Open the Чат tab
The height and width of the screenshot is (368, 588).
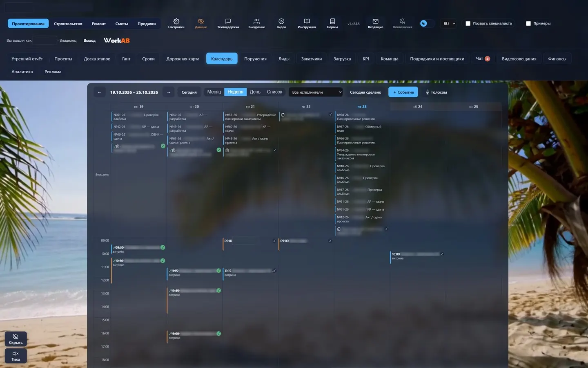(483, 59)
